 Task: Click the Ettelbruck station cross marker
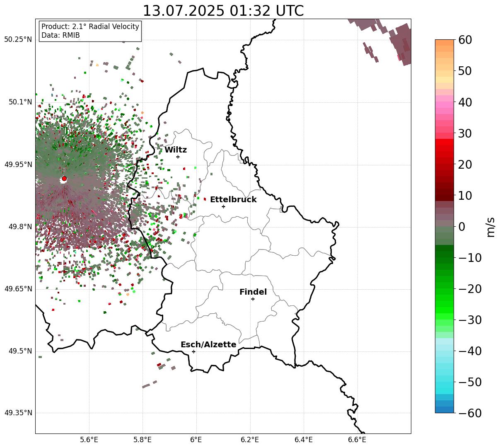tap(224, 206)
